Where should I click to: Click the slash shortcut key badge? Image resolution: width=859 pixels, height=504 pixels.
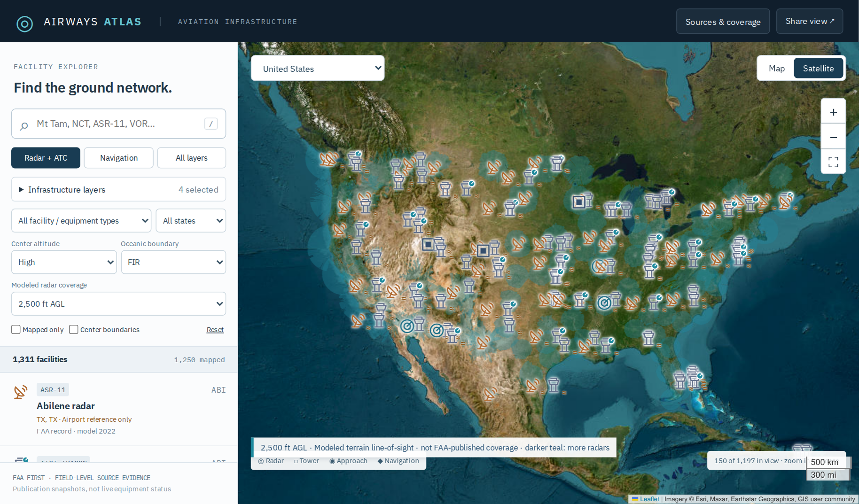pyautogui.click(x=211, y=124)
